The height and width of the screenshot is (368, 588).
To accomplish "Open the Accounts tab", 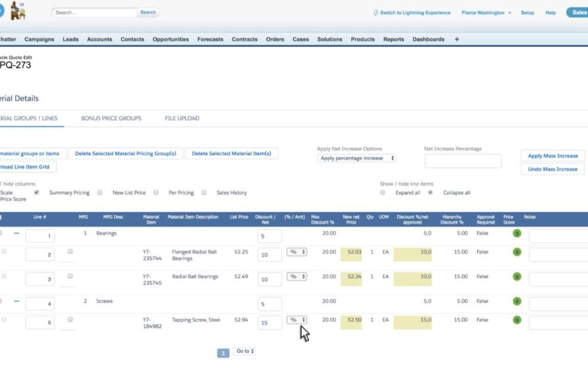I will (100, 39).
